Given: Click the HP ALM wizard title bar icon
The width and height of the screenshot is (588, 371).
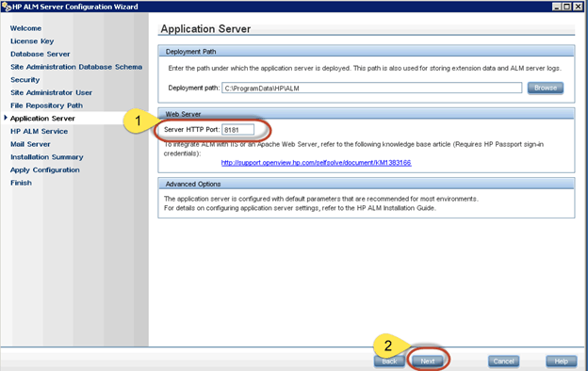Looking at the screenshot, I should tap(7, 7).
